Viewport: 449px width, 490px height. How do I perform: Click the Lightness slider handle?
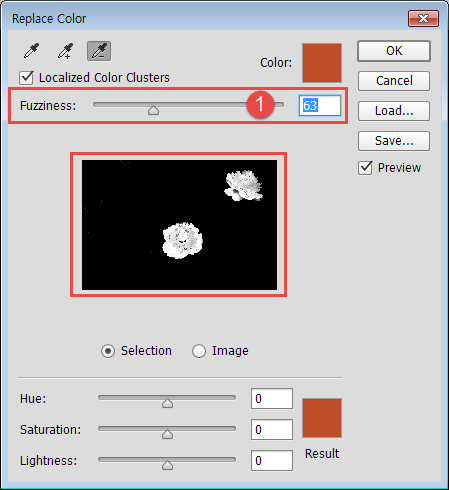167,465
